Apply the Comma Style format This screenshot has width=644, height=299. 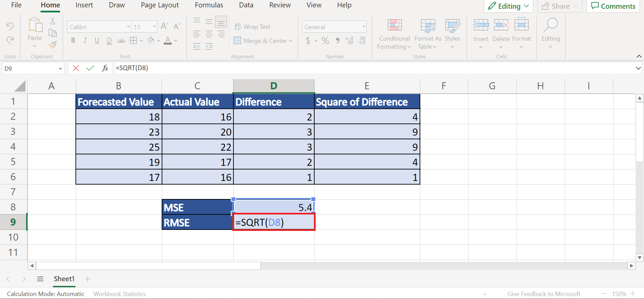pyautogui.click(x=337, y=41)
